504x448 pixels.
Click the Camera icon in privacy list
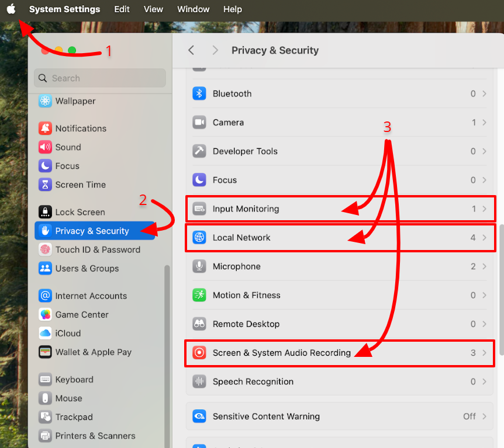pyautogui.click(x=199, y=122)
